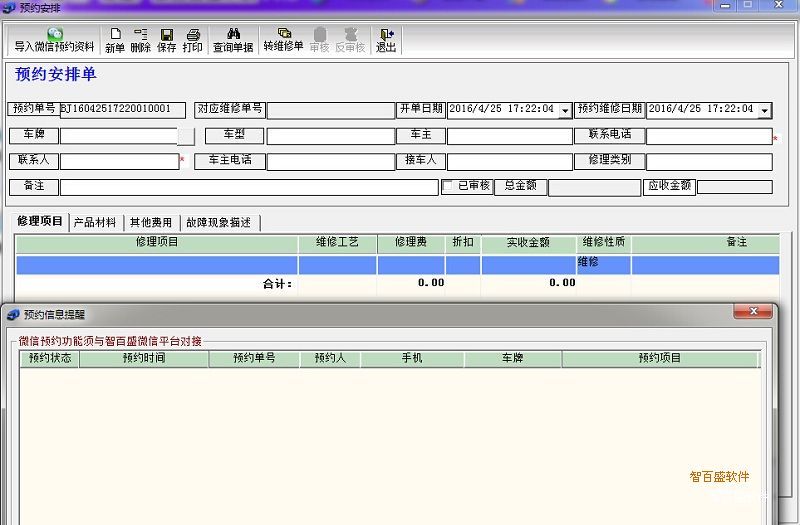
Task: Select the 维修 cell in repair row
Action: [604, 265]
